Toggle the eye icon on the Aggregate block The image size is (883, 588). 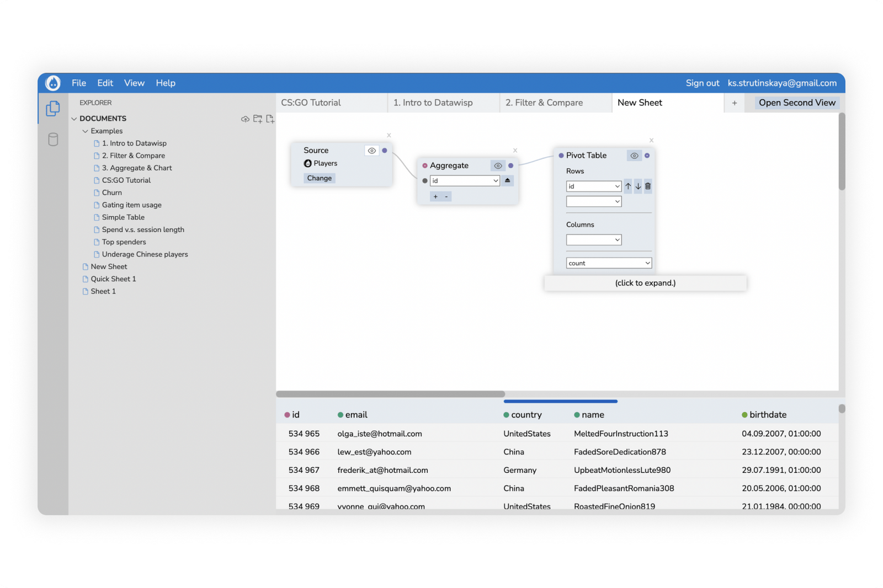pyautogui.click(x=497, y=165)
